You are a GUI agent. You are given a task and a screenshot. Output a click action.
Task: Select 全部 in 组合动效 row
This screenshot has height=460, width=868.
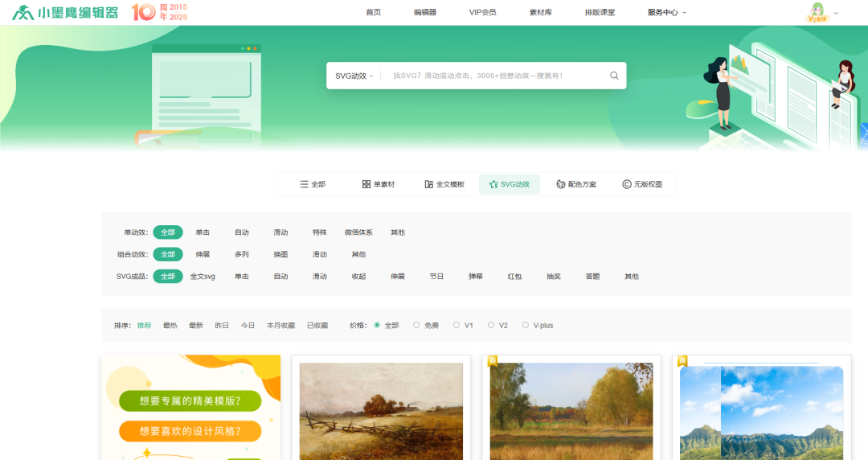point(168,254)
